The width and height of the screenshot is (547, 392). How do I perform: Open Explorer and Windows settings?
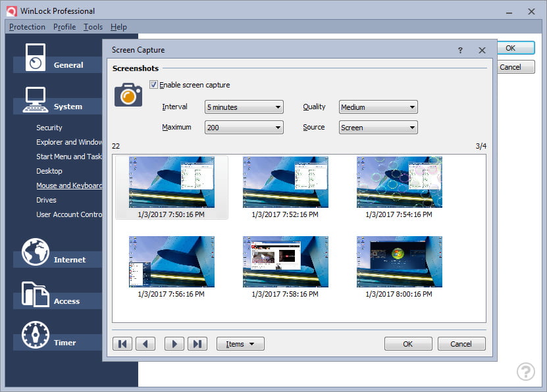pos(69,142)
